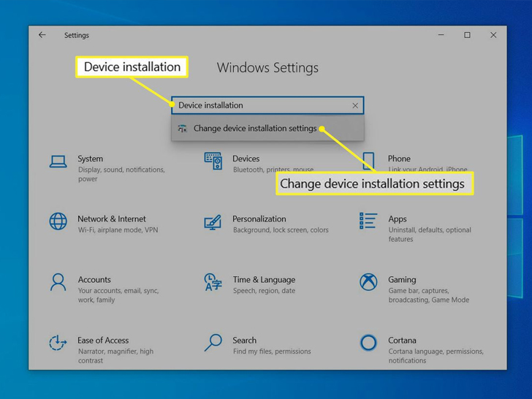The width and height of the screenshot is (532, 399).
Task: Go back with the Settings back arrow
Action: pos(42,35)
